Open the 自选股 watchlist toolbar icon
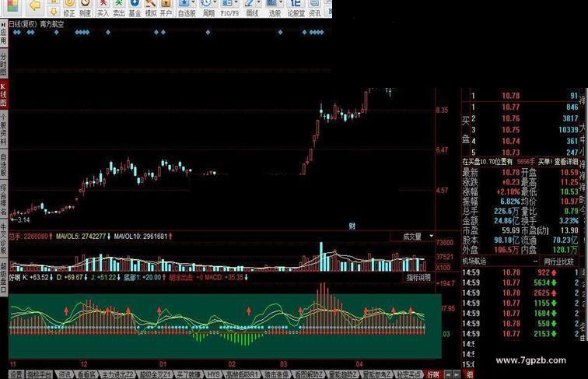The width and height of the screenshot is (588, 379). coord(187,9)
